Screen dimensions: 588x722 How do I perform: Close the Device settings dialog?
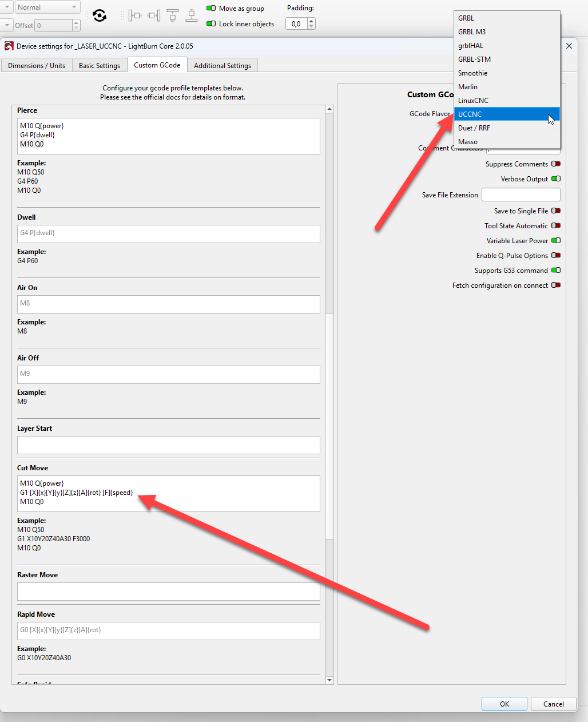point(569,46)
